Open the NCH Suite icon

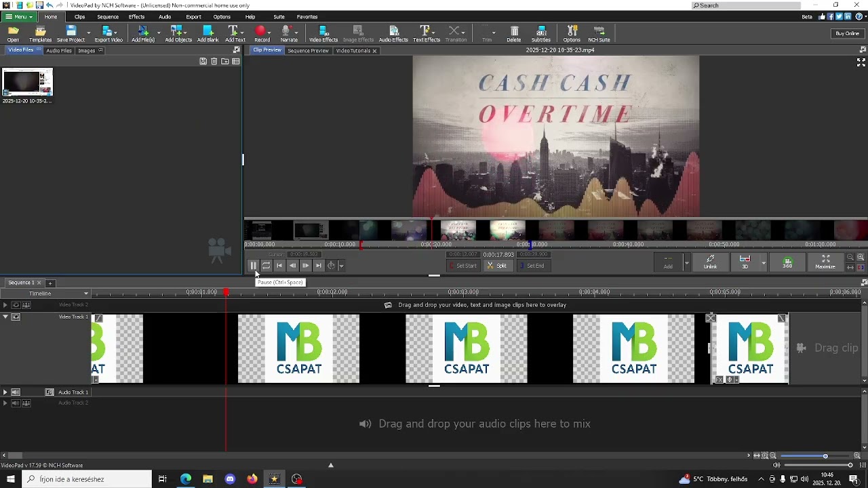click(x=599, y=34)
